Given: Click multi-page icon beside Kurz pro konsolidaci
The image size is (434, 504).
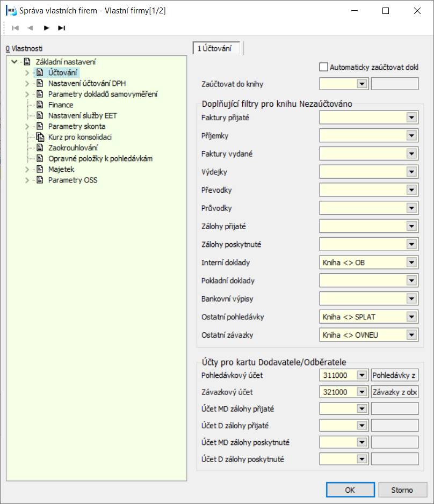Looking at the screenshot, I should (x=40, y=137).
